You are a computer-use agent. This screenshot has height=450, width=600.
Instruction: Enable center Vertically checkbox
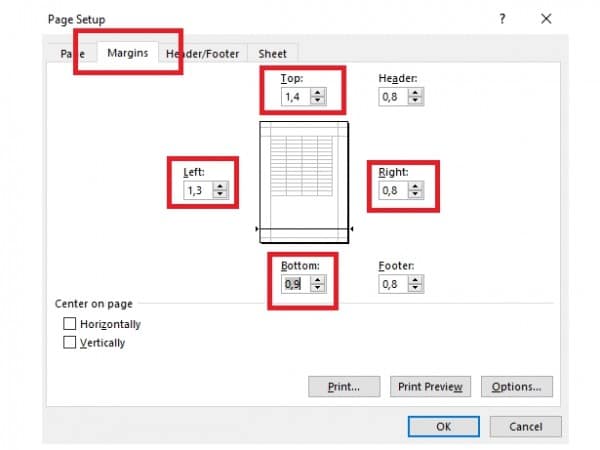69,342
